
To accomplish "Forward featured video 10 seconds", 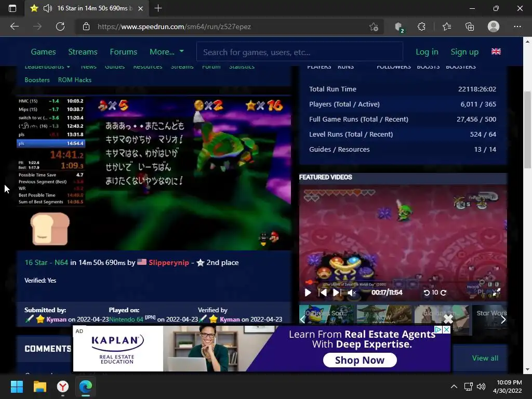I will [x=444, y=292].
